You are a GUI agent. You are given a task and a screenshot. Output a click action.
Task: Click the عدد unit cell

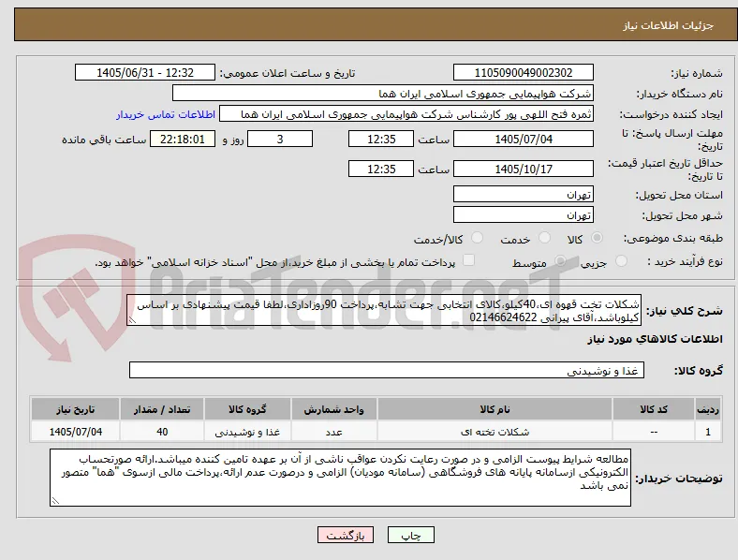pos(333,432)
